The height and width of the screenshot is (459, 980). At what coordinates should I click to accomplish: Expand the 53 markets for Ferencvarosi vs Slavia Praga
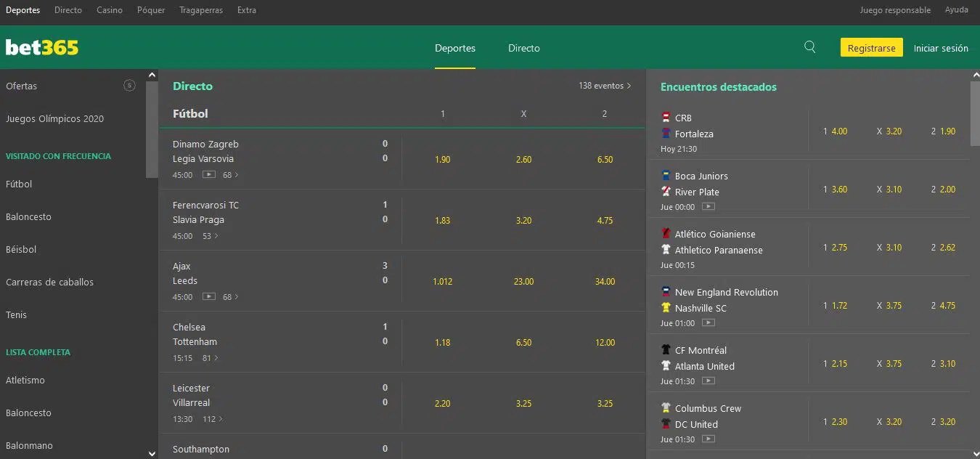point(211,236)
